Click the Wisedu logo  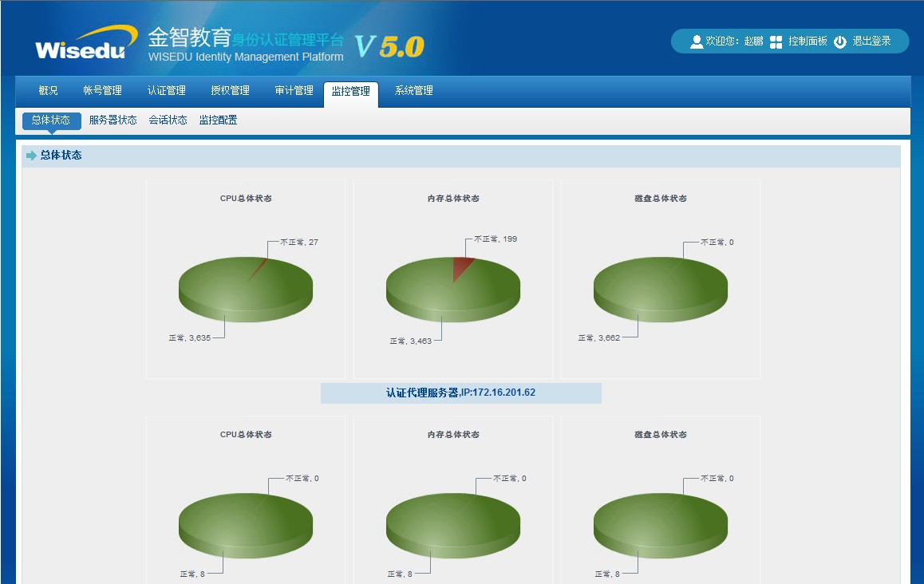[81, 44]
